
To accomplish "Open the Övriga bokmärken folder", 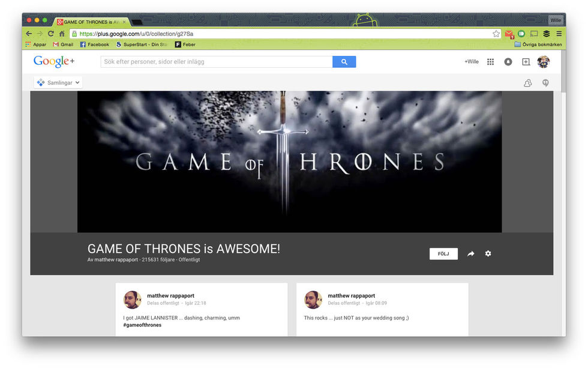I will [536, 44].
